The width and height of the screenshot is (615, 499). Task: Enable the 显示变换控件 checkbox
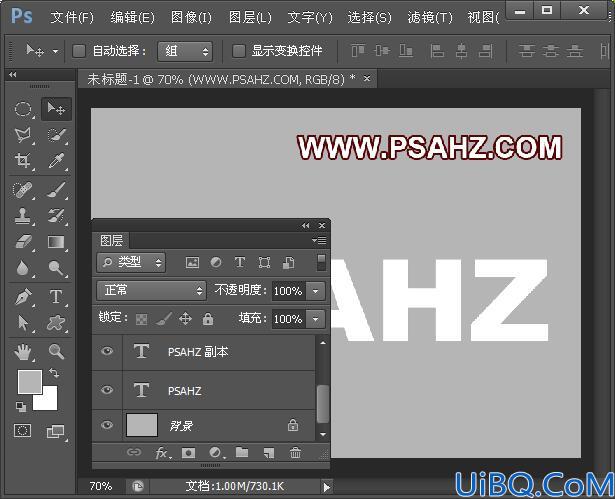[x=238, y=51]
